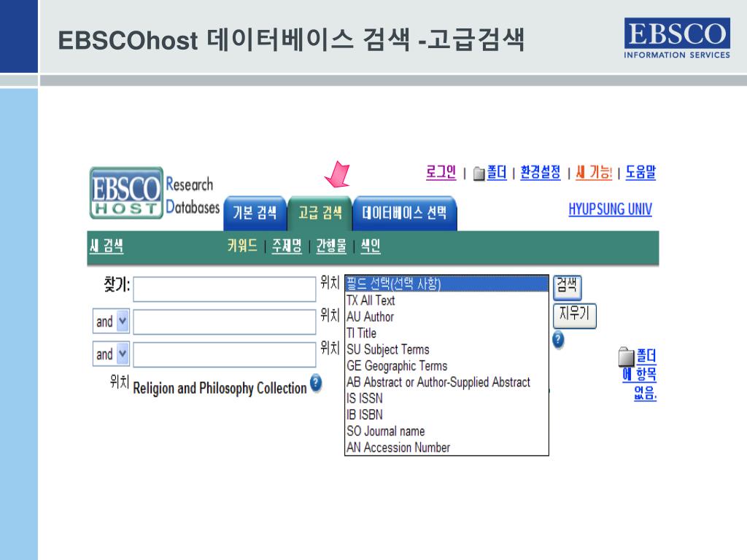Open the 폴더 link in top bar

coord(496,172)
